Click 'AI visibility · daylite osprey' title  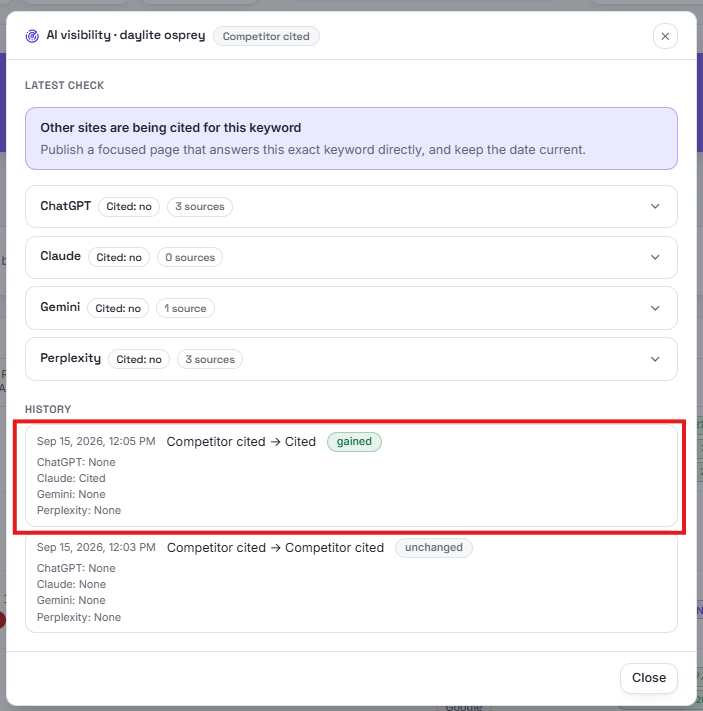click(x=126, y=35)
